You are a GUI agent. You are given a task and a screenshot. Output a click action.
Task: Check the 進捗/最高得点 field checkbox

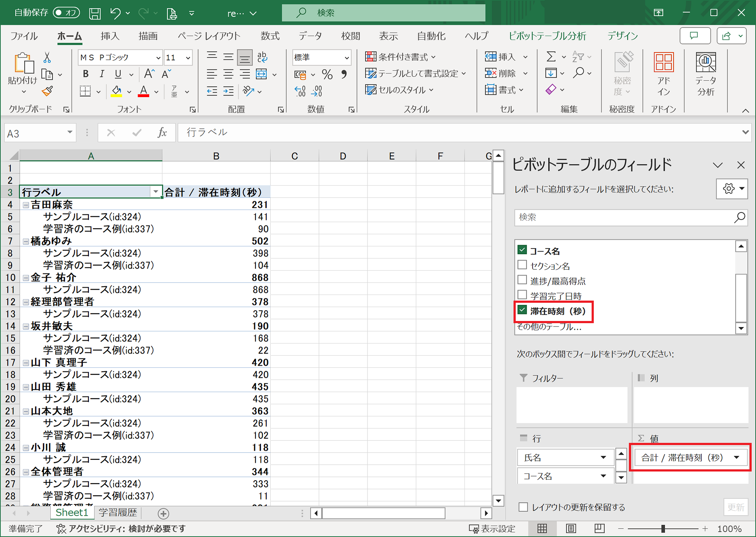pos(522,280)
